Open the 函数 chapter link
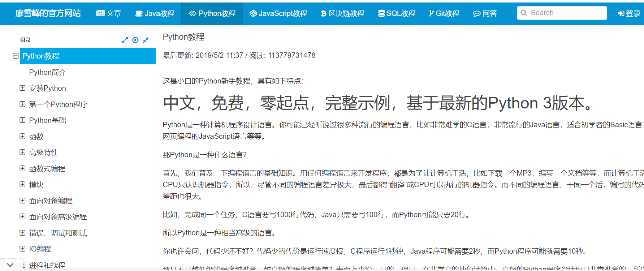 tap(36, 137)
